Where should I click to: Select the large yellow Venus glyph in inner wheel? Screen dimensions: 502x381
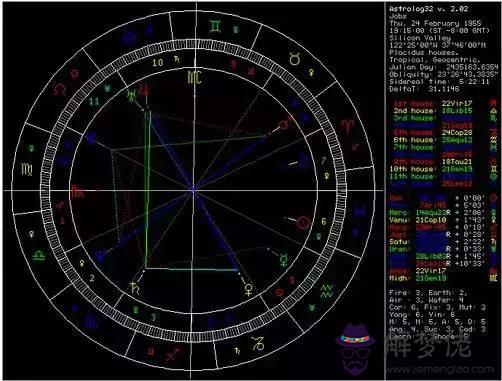248,289
